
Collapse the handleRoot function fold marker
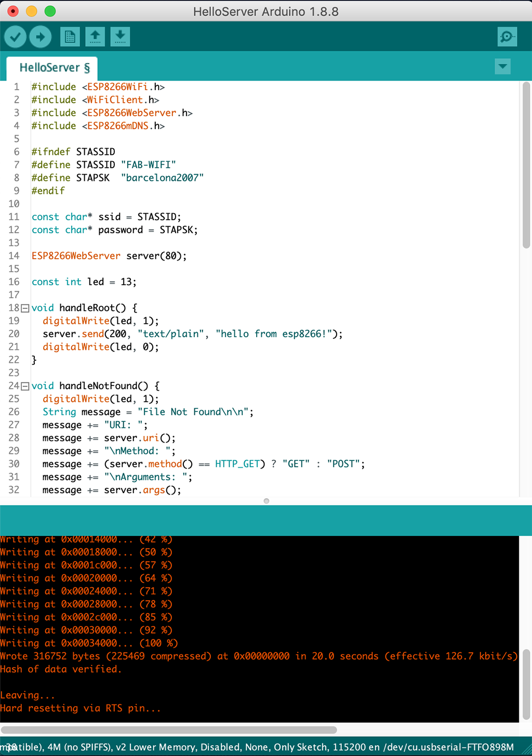tap(25, 308)
